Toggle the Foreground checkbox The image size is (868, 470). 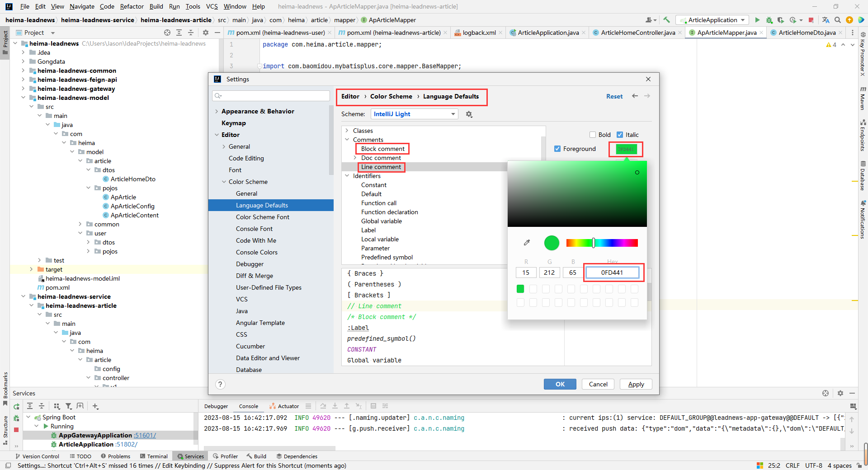557,149
